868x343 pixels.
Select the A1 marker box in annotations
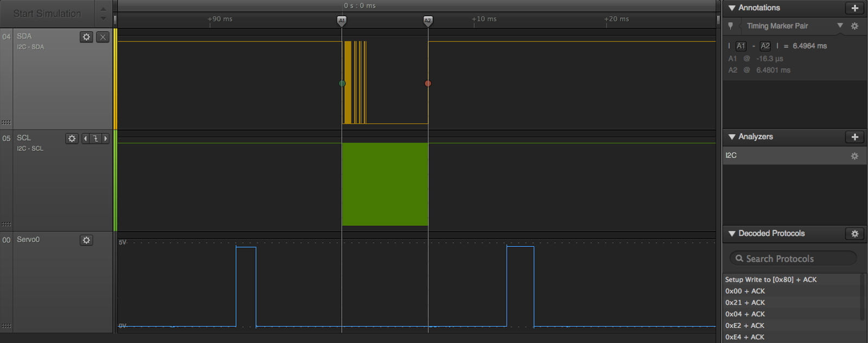pos(741,46)
